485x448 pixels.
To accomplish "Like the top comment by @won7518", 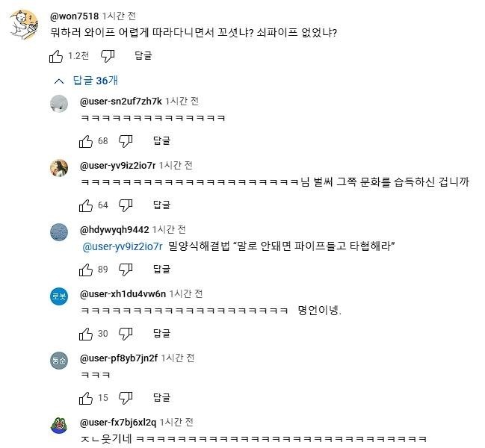I will click(x=56, y=55).
